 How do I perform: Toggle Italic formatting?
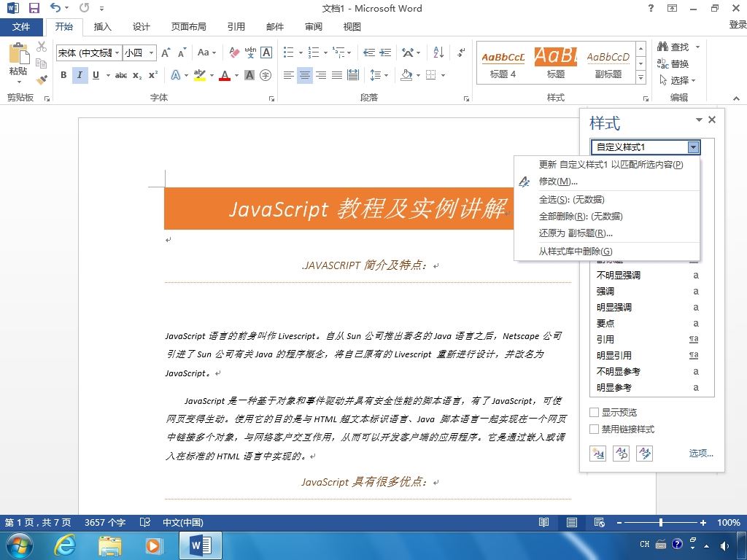click(80, 75)
